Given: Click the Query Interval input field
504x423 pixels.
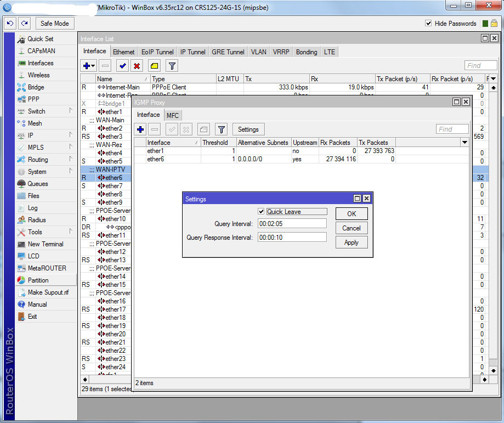Looking at the screenshot, I should 292,224.
